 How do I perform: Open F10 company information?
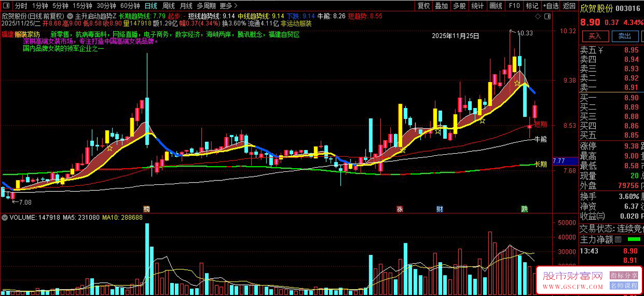pyautogui.click(x=514, y=6)
